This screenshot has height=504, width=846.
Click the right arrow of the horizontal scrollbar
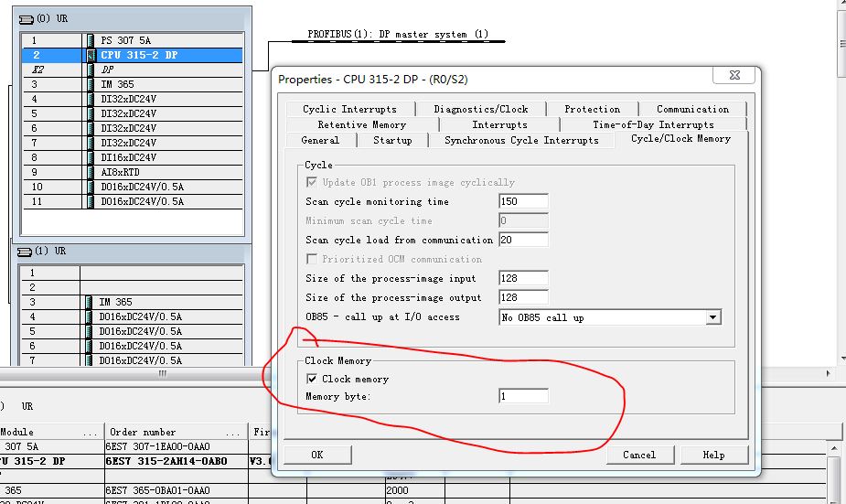coord(829,373)
